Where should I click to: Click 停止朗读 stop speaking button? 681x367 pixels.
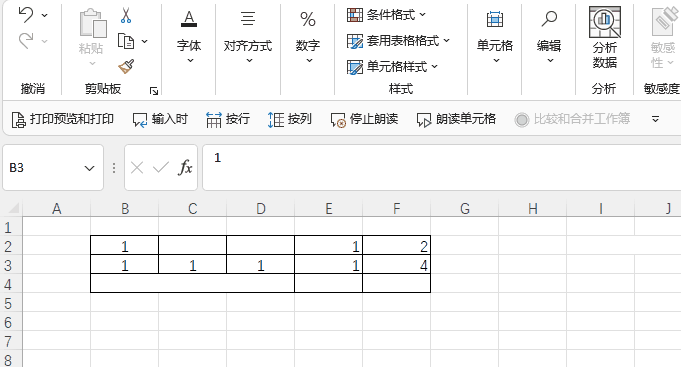click(x=364, y=119)
